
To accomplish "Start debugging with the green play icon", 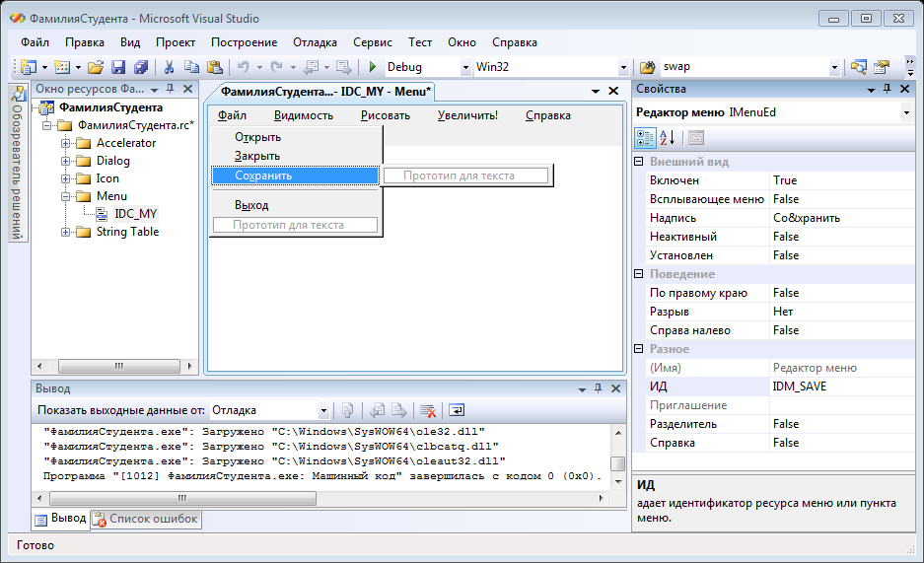I will point(373,67).
